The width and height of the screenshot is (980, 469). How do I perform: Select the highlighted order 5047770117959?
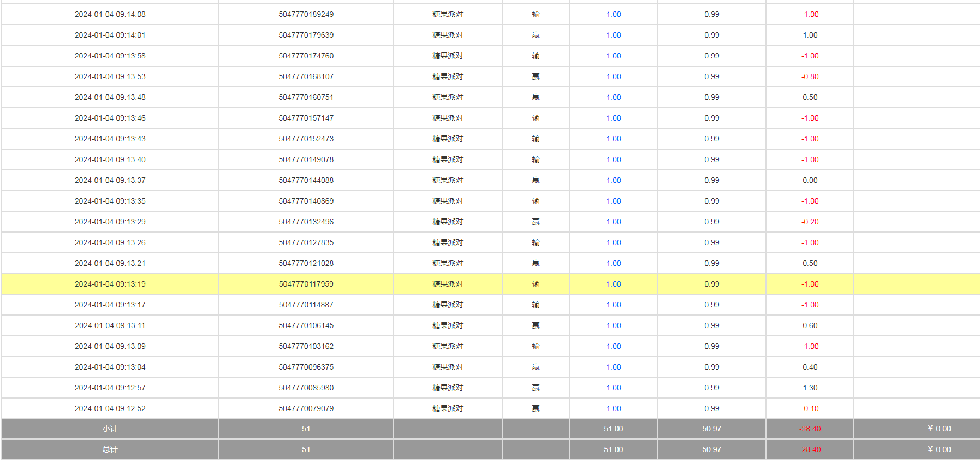point(306,284)
